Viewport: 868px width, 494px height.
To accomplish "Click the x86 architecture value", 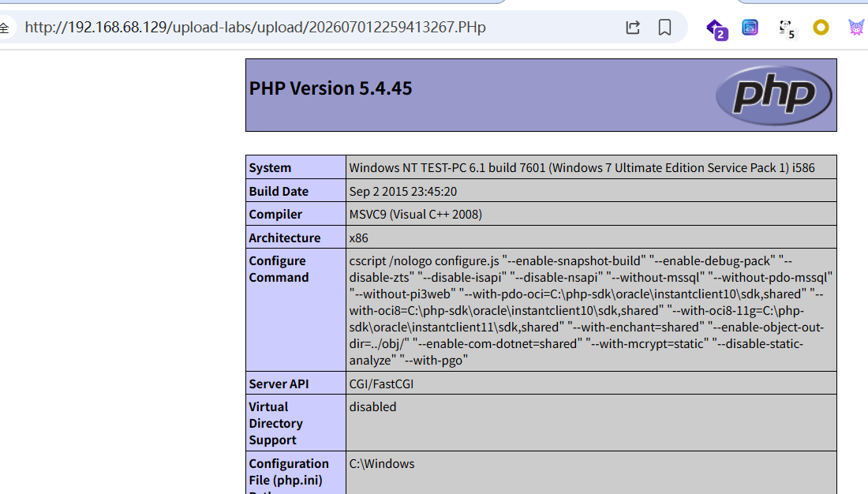I will coord(359,238).
